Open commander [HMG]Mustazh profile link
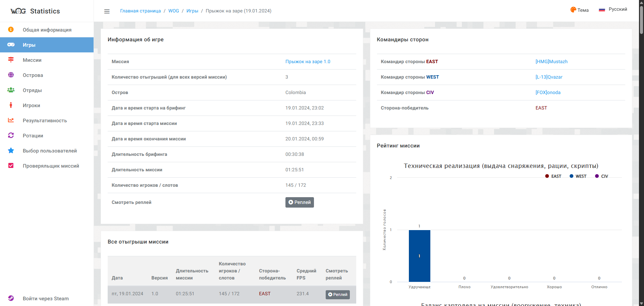 click(551, 61)
